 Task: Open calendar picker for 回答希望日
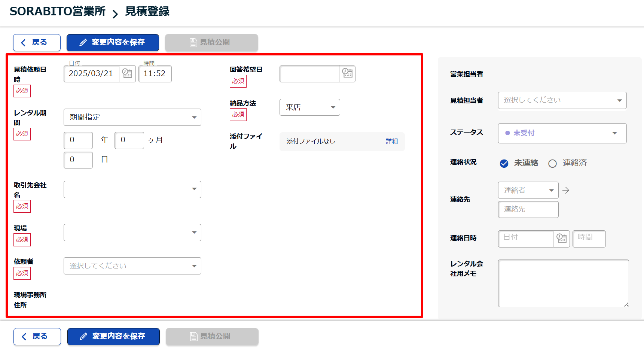pos(347,74)
